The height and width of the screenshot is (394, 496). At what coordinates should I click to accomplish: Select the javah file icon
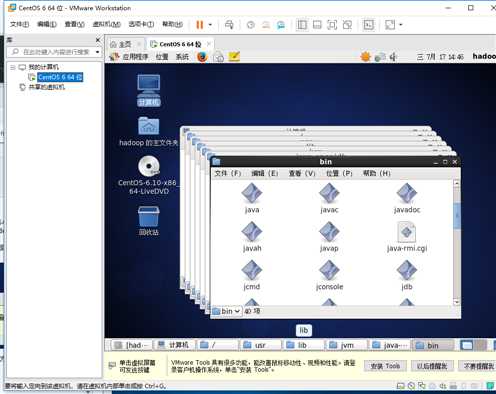252,237
